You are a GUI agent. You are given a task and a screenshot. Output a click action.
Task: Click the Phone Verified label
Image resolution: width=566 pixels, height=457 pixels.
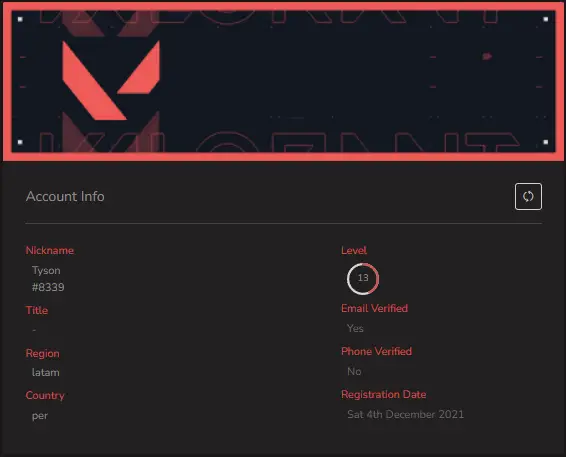376,351
